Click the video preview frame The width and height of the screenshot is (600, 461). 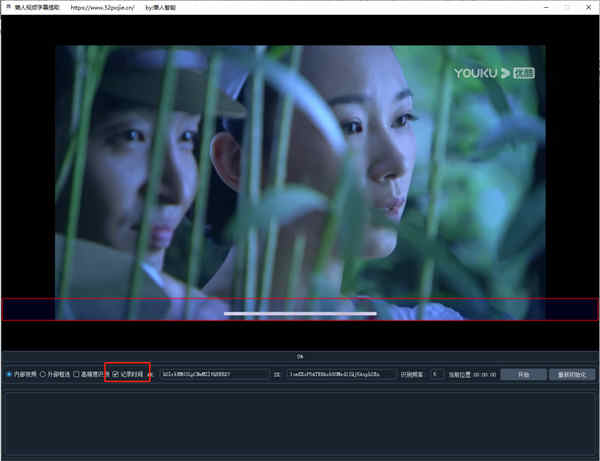coord(300,170)
